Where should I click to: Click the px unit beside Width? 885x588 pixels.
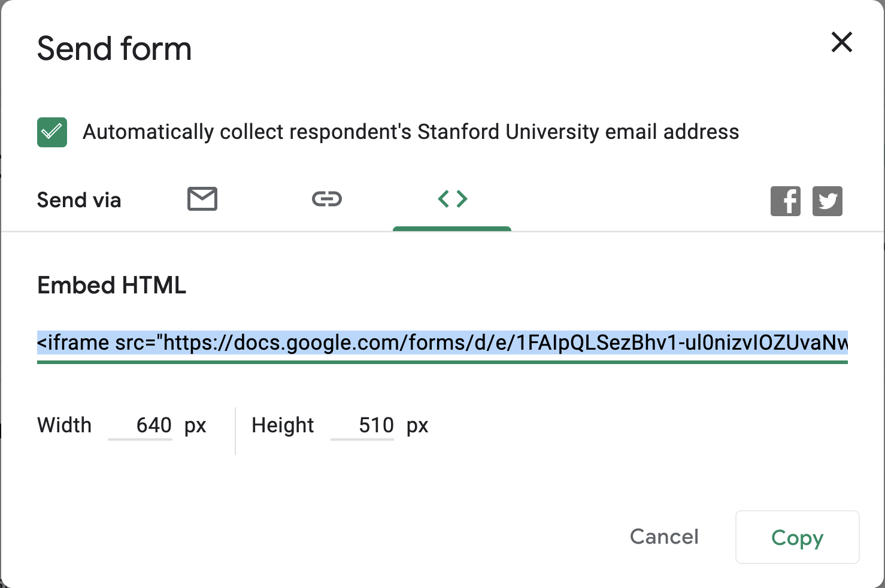pyautogui.click(x=195, y=425)
